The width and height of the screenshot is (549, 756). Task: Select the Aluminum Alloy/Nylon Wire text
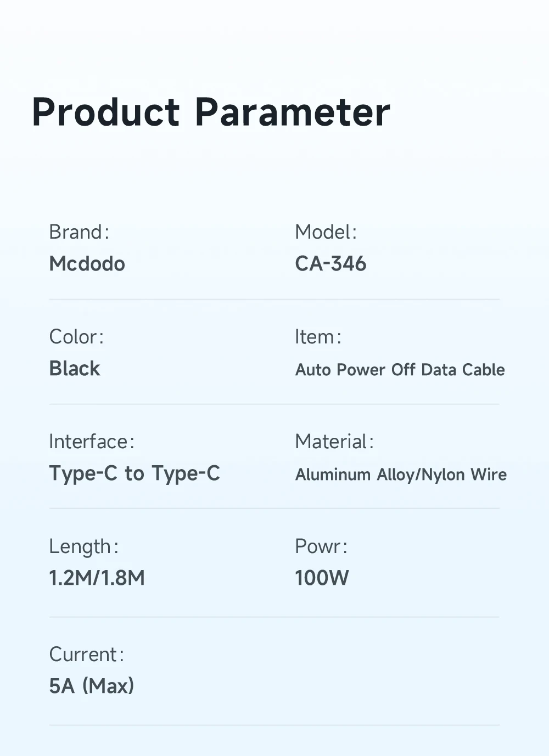pyautogui.click(x=401, y=475)
